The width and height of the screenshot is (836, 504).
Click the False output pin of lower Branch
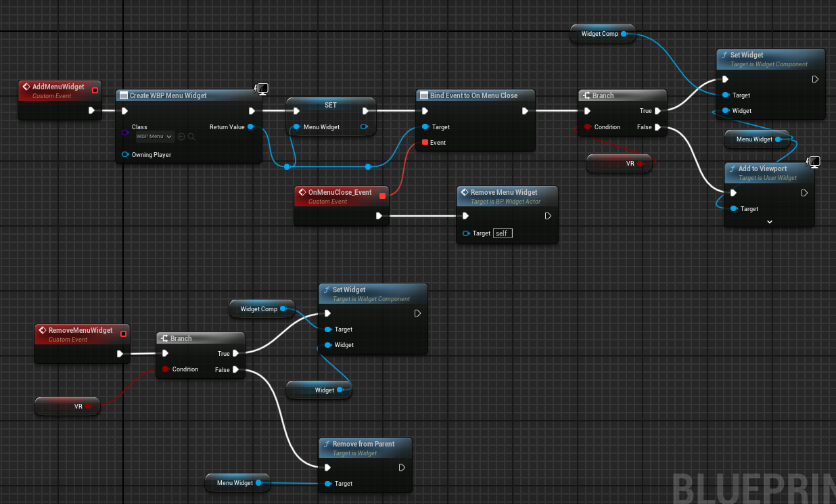coord(235,369)
